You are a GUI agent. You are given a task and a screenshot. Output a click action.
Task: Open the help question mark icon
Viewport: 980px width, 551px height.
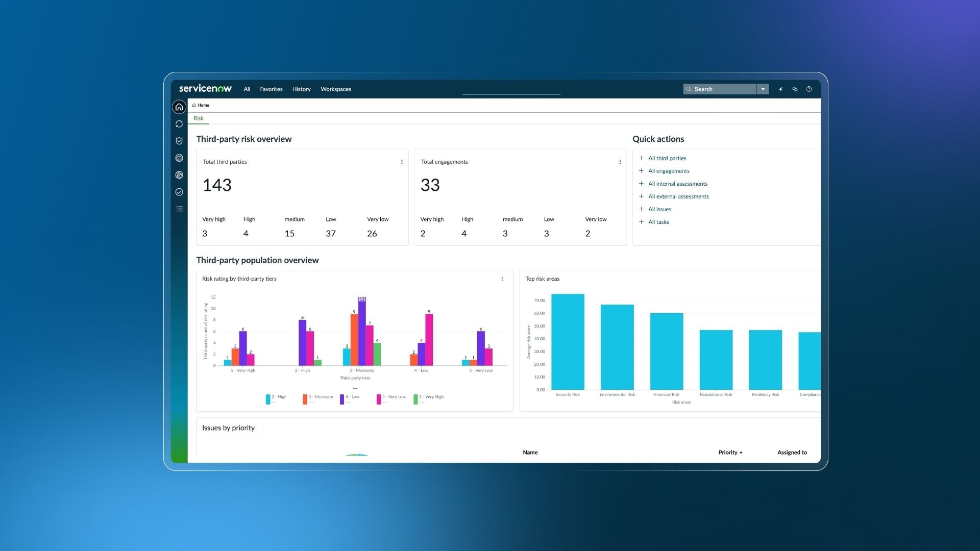[x=809, y=89]
